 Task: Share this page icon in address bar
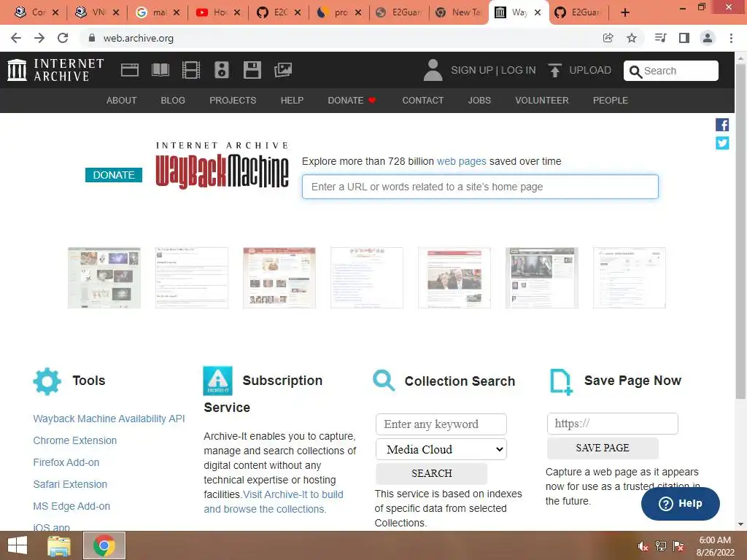tap(608, 38)
